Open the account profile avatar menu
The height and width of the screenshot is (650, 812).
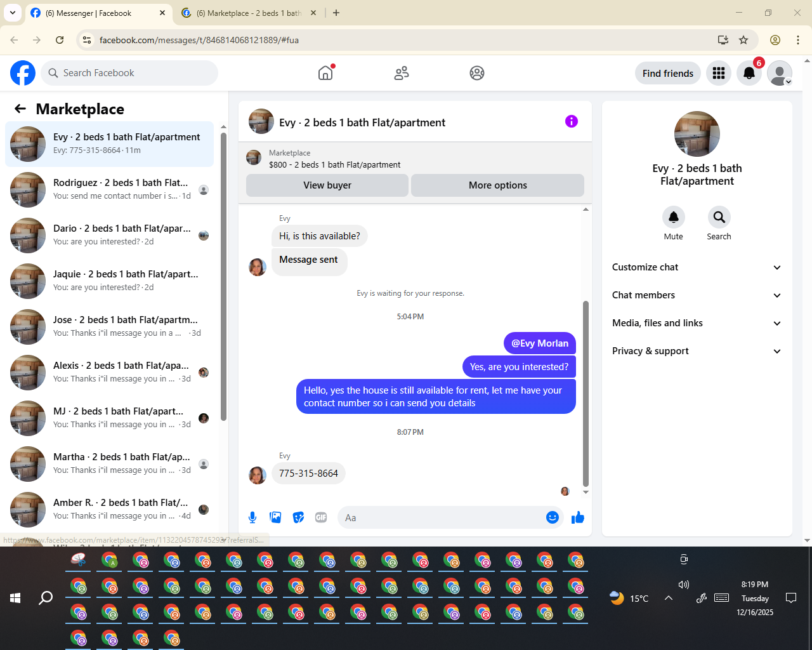[780, 73]
